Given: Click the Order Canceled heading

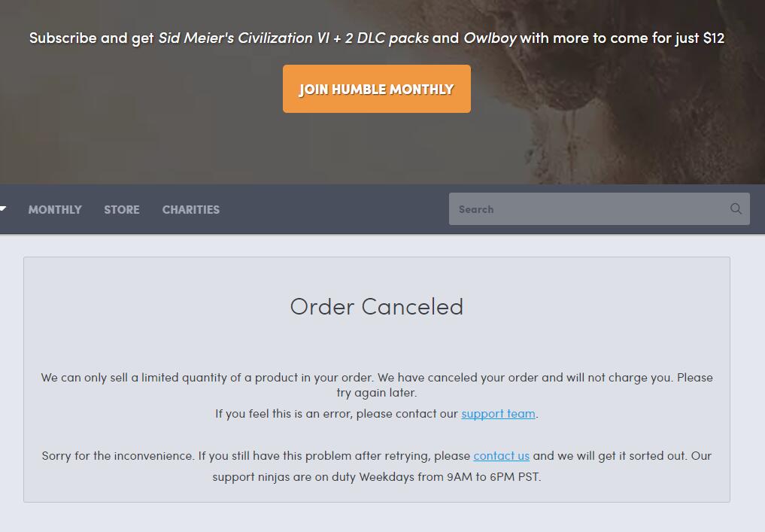Looking at the screenshot, I should coord(377,307).
